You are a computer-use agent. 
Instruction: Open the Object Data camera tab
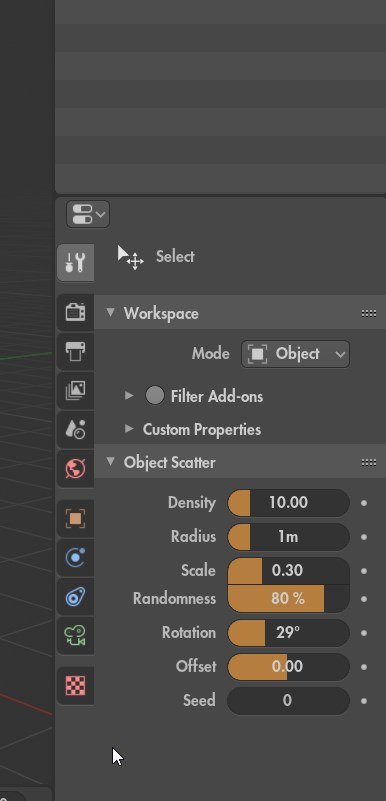[x=76, y=636]
